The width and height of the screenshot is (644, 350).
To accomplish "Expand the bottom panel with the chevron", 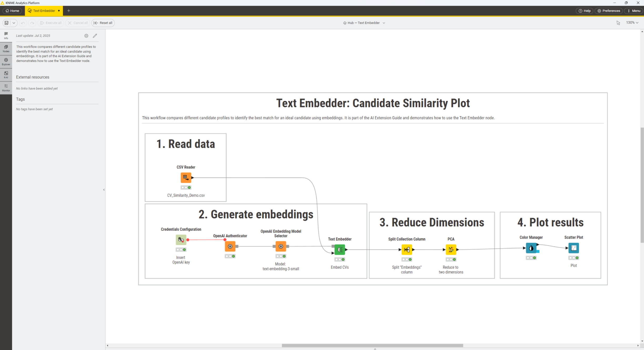I will coord(375,349).
